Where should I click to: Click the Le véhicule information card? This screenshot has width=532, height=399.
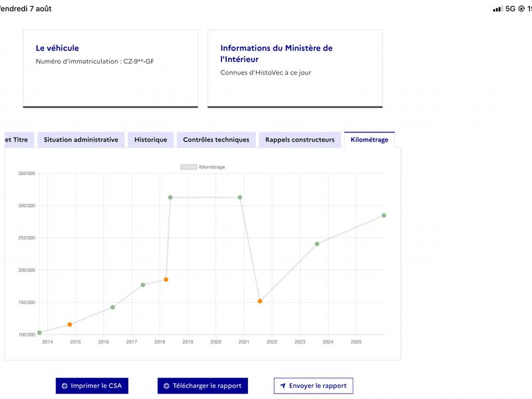point(110,68)
